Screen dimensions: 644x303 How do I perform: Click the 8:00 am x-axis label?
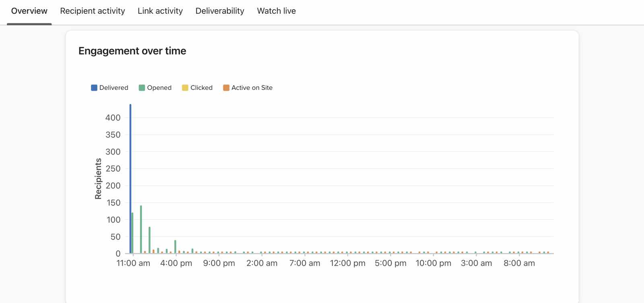coord(519,264)
